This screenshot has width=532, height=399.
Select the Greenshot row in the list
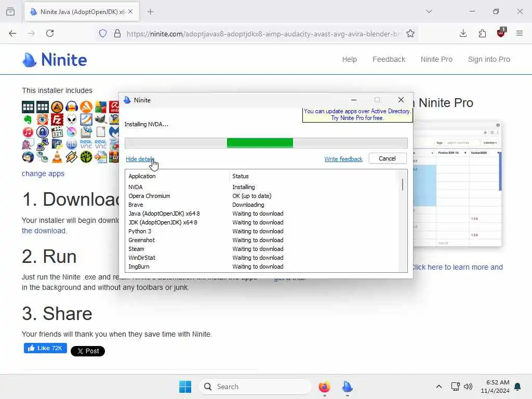tap(261, 240)
